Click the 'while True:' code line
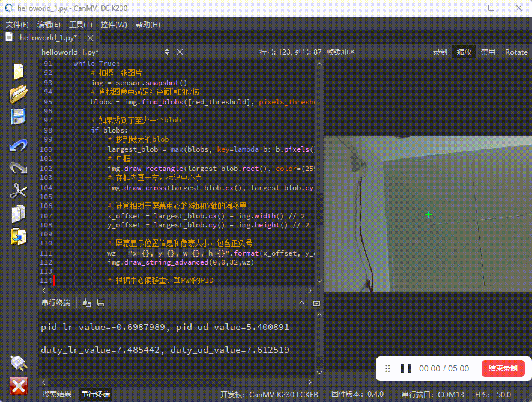The image size is (532, 402). tap(96, 64)
